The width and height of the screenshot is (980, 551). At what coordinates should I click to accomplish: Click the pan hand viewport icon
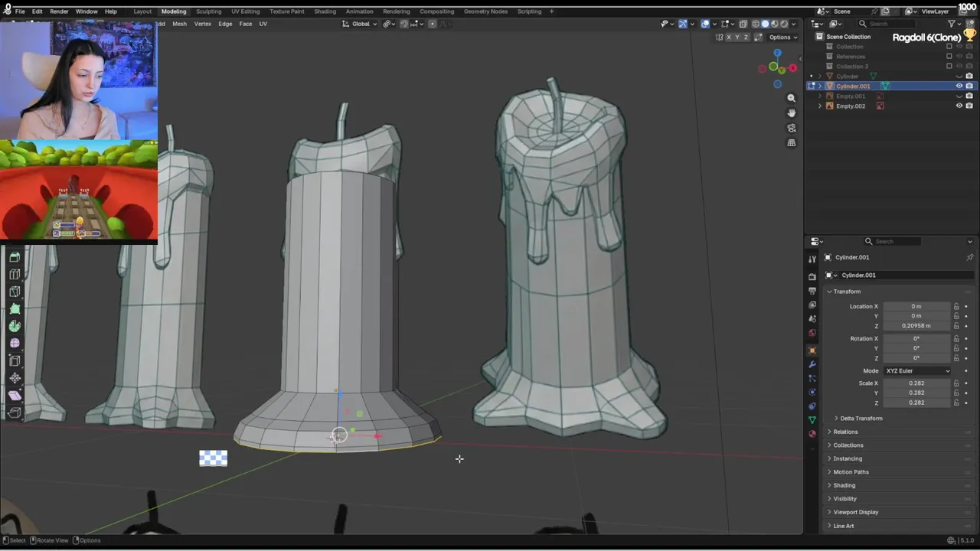(792, 112)
